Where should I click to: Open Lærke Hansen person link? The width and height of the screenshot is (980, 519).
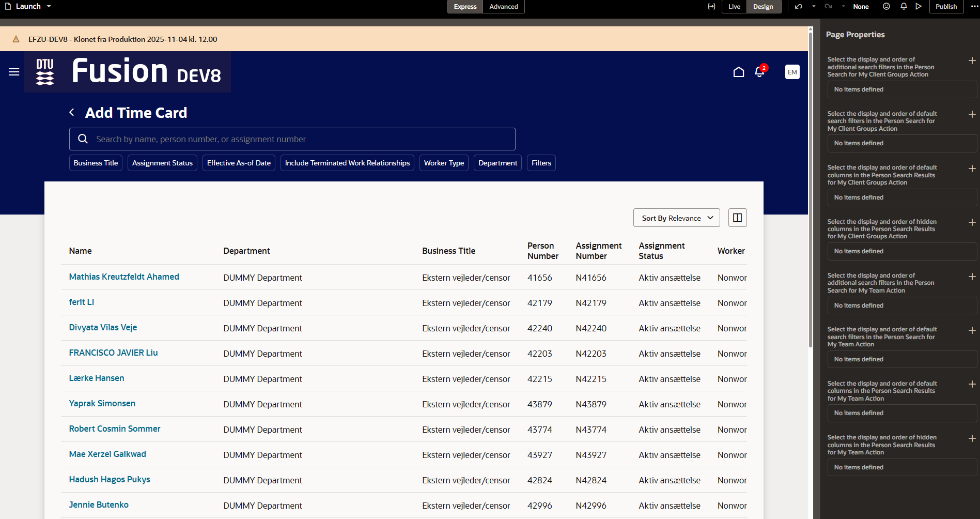(97, 378)
